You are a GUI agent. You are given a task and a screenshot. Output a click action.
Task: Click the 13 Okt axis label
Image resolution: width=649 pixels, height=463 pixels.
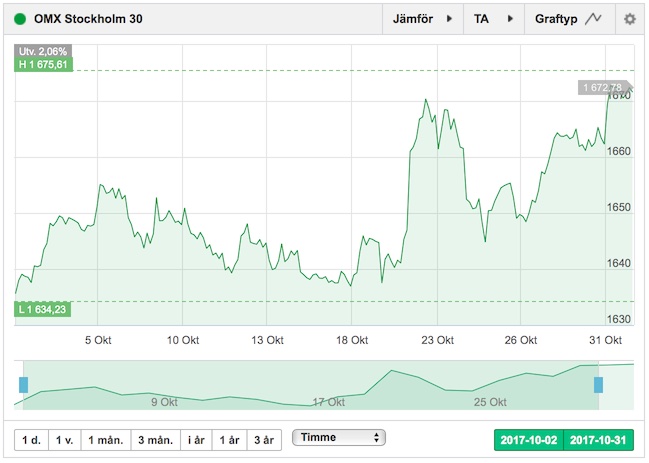(x=267, y=340)
